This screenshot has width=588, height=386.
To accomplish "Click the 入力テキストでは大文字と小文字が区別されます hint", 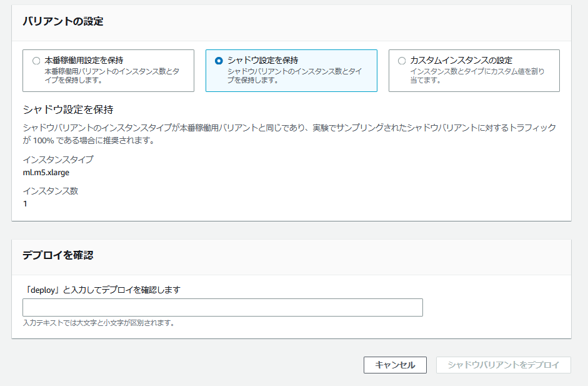I will coord(99,323).
